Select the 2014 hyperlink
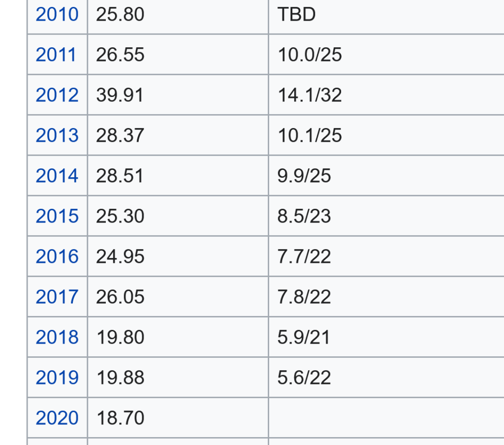The width and height of the screenshot is (504, 445). coord(57,176)
